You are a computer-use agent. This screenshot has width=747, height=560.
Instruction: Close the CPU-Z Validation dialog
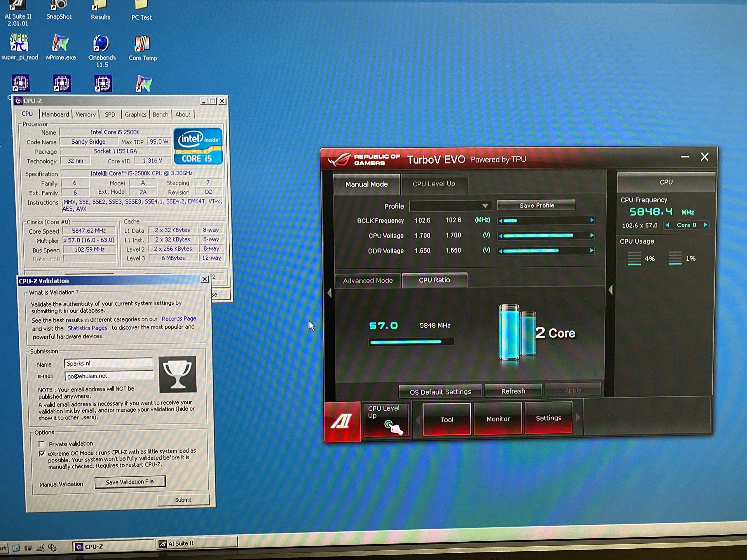click(x=205, y=279)
